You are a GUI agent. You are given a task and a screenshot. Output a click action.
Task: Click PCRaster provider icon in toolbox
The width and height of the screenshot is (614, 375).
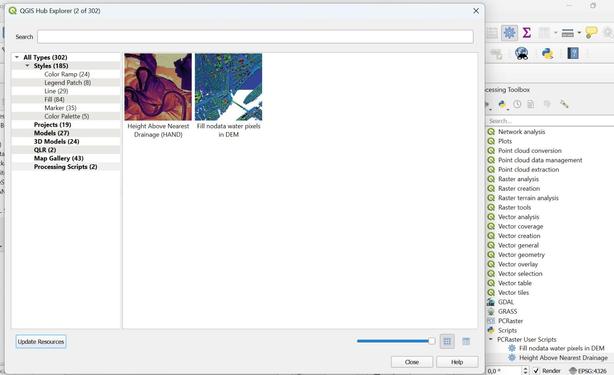click(x=491, y=321)
